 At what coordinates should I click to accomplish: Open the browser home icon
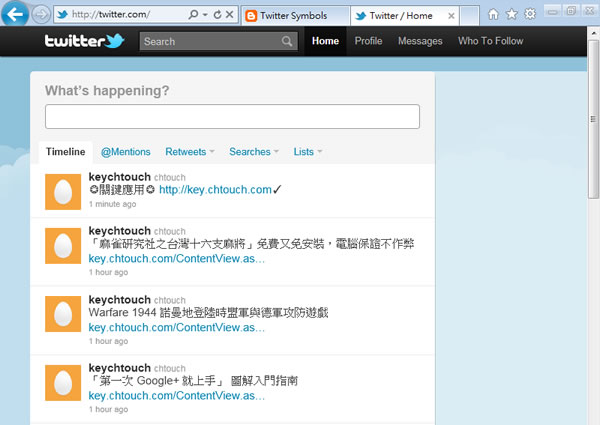(x=493, y=15)
